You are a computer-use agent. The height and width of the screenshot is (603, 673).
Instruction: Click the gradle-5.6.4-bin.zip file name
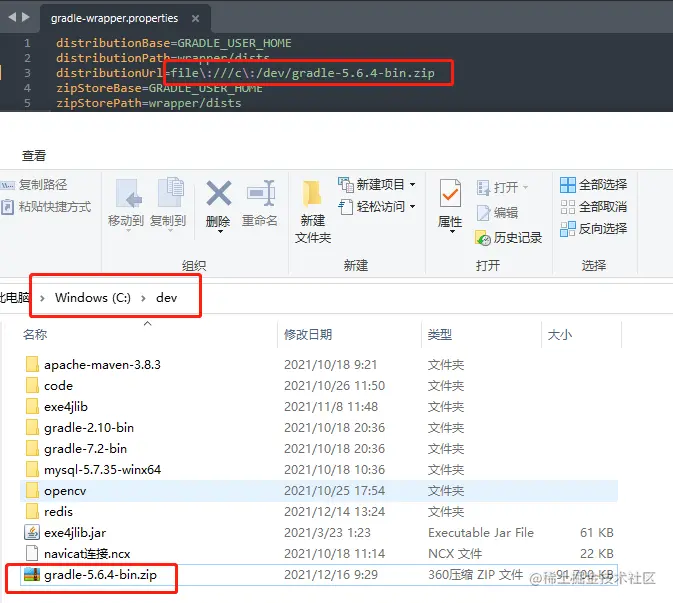[x=100, y=575]
